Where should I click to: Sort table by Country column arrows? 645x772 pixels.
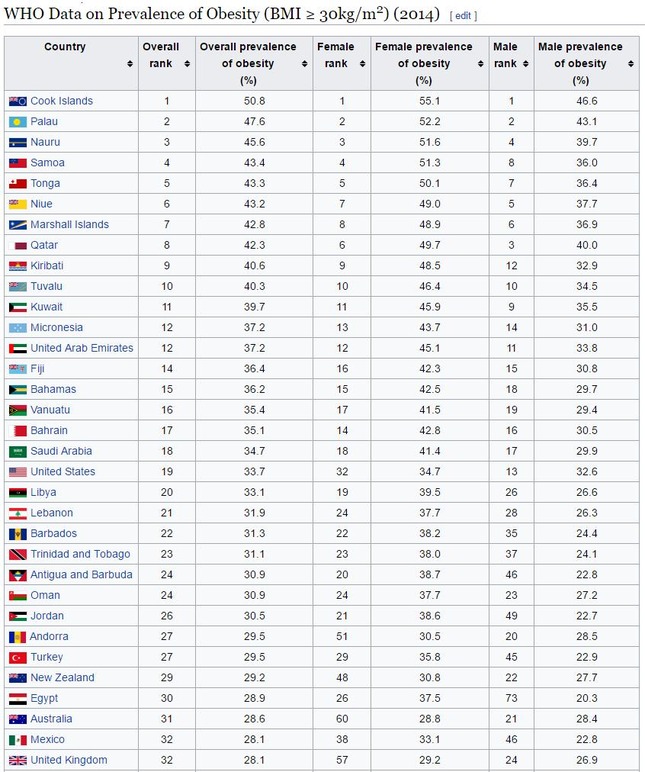tap(129, 64)
